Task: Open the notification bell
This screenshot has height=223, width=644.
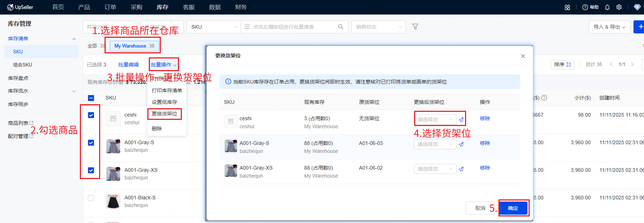Action: 607,7
